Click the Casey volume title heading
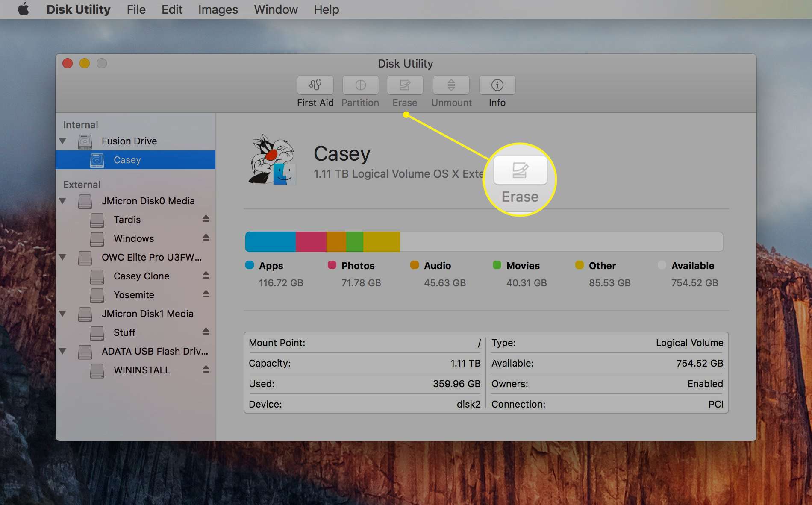Viewport: 812px width, 505px height. click(342, 153)
